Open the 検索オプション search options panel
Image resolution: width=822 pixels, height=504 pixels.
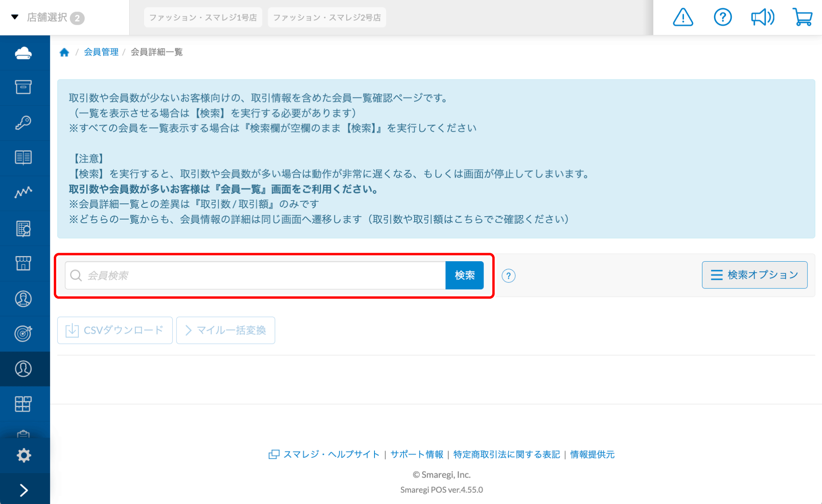point(754,275)
